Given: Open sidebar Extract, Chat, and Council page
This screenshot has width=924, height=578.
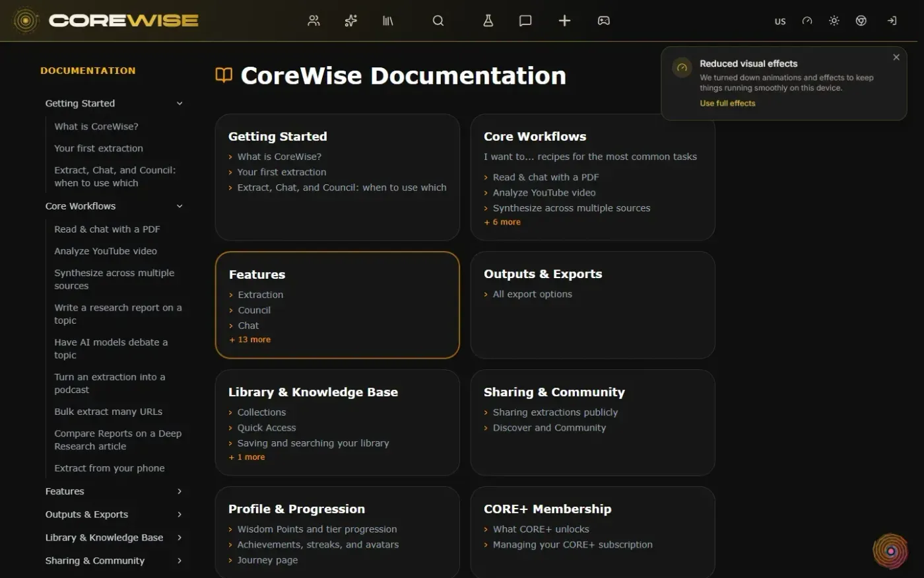Looking at the screenshot, I should click(x=115, y=176).
